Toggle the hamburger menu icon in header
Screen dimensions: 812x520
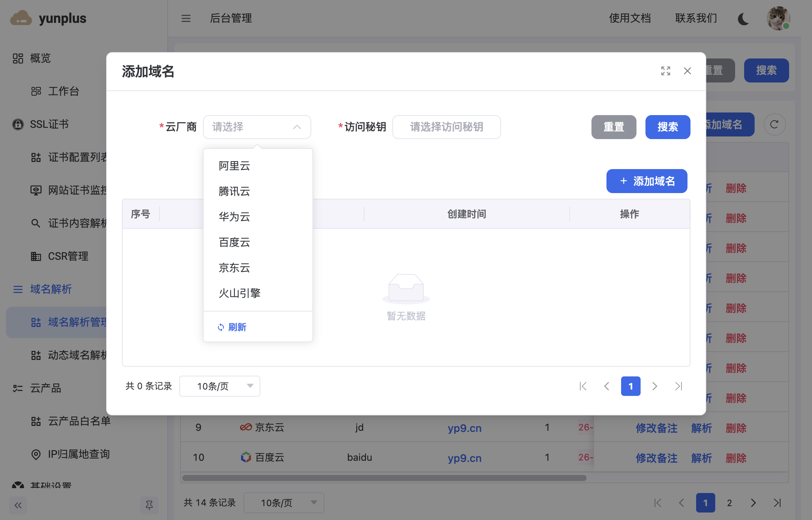tap(186, 18)
